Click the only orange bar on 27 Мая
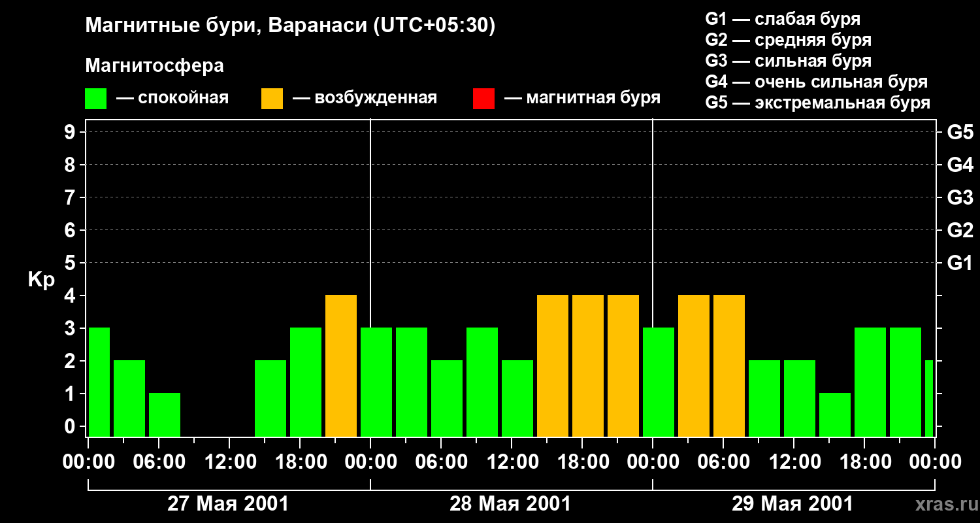The image size is (980, 523). tap(341, 366)
